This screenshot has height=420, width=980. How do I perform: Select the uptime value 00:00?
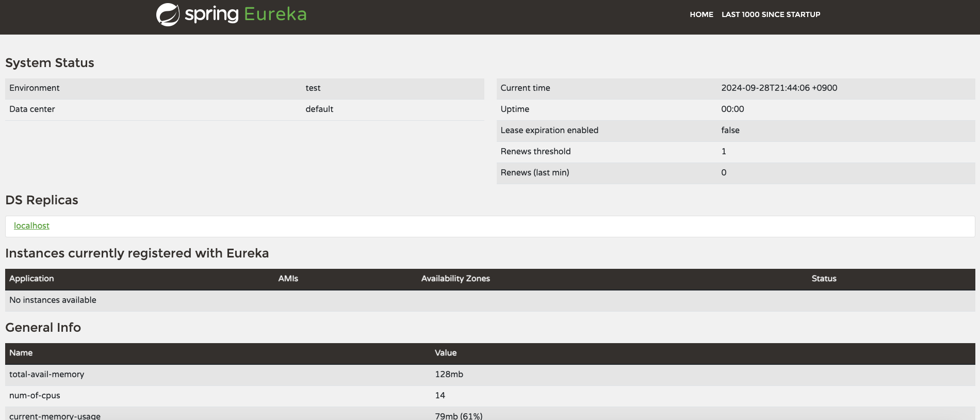(x=732, y=109)
